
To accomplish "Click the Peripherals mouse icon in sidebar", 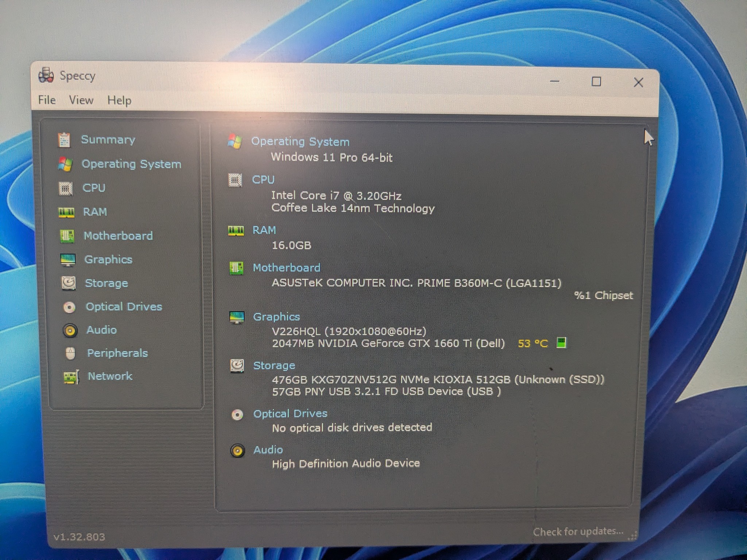I will coord(70,354).
